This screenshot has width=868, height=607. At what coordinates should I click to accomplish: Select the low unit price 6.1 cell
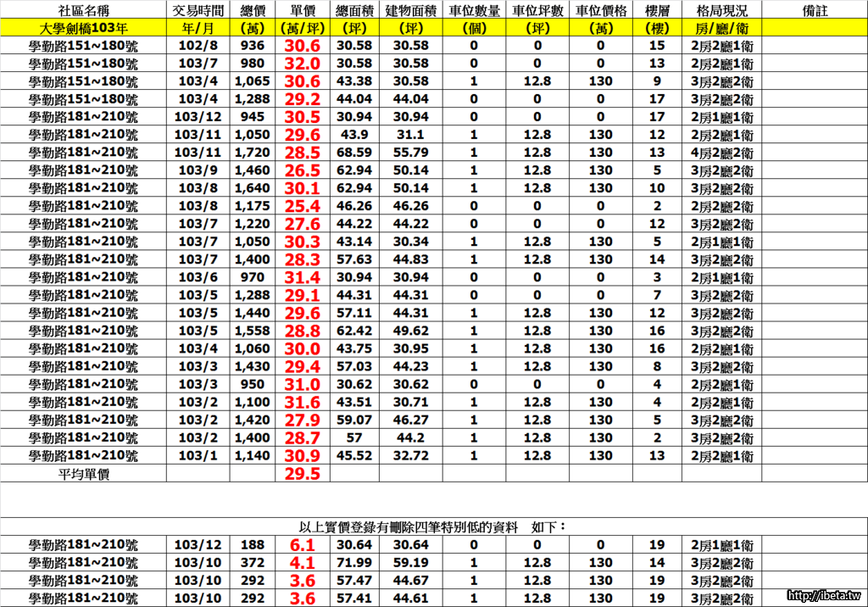(x=303, y=545)
